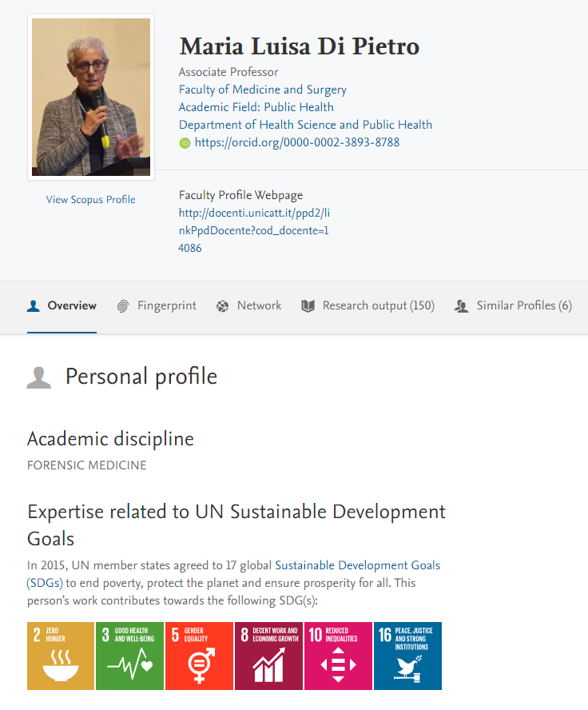Select the Reduced Inequalities SDG 10 icon

point(337,656)
